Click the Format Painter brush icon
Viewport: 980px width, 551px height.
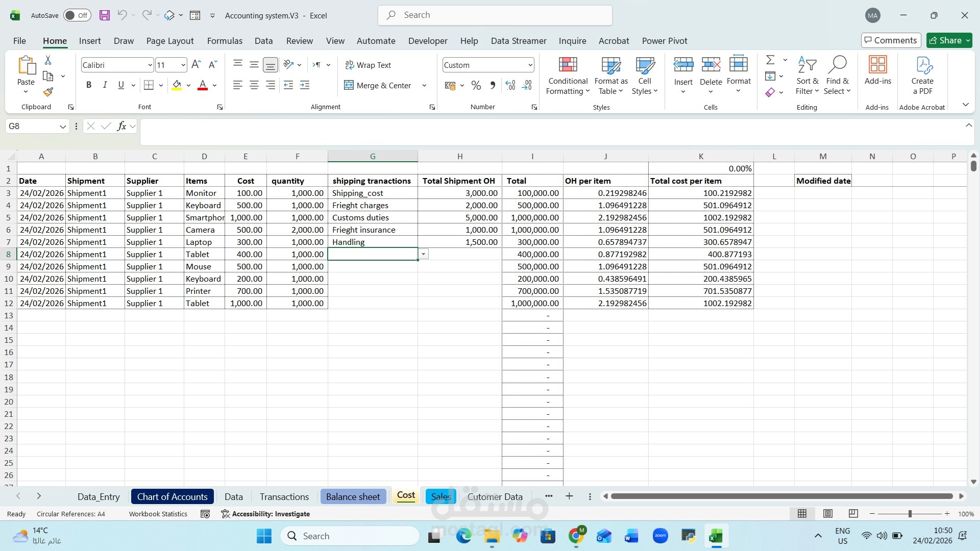coord(48,92)
